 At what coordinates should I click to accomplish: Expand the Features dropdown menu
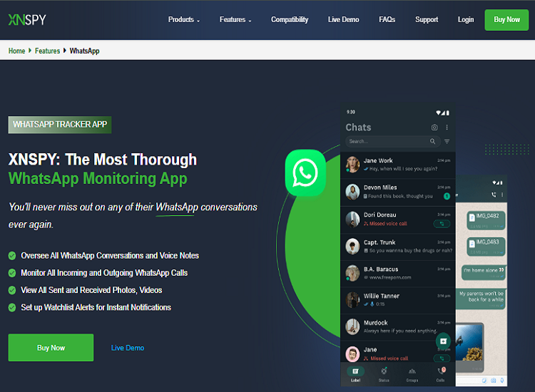click(x=235, y=20)
